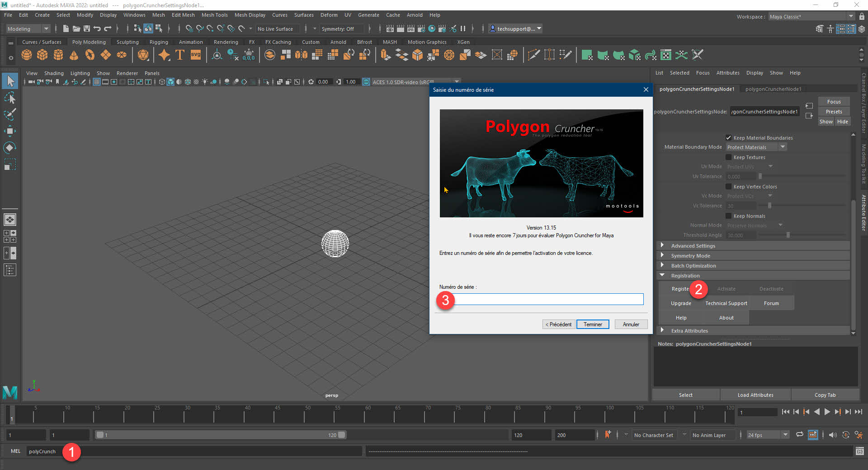
Task: Switch to the polygonCruncherNode1 tab
Action: coord(773,89)
